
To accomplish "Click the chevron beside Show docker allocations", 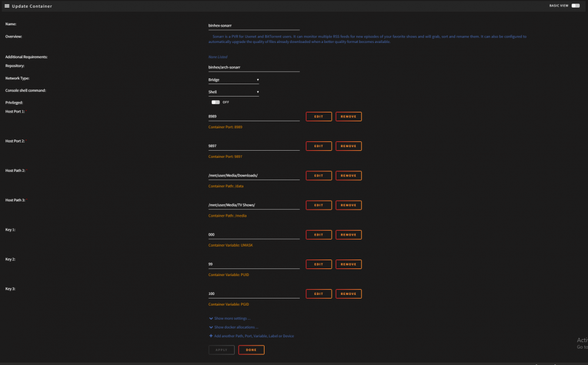I will point(211,327).
